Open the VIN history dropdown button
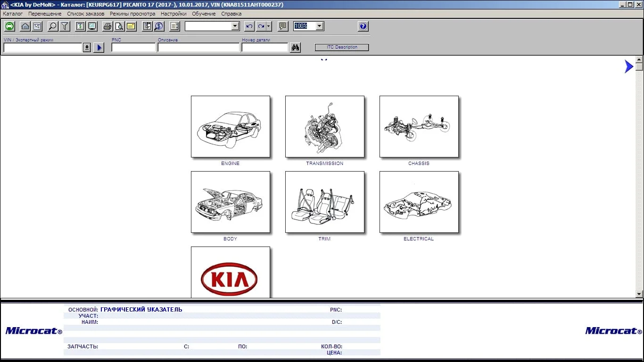644x362 pixels. (x=87, y=48)
